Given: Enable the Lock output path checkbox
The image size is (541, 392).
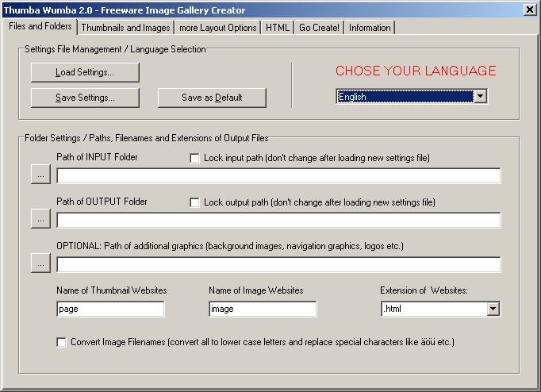Looking at the screenshot, I should click(194, 202).
